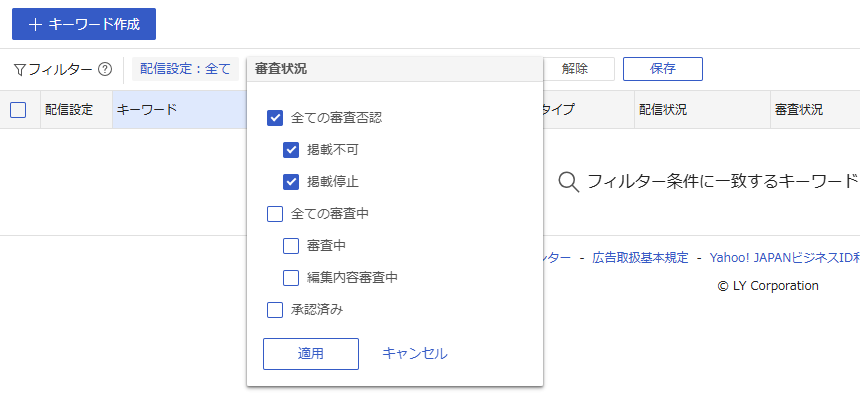Select the 承認済み checkbox

[275, 310]
